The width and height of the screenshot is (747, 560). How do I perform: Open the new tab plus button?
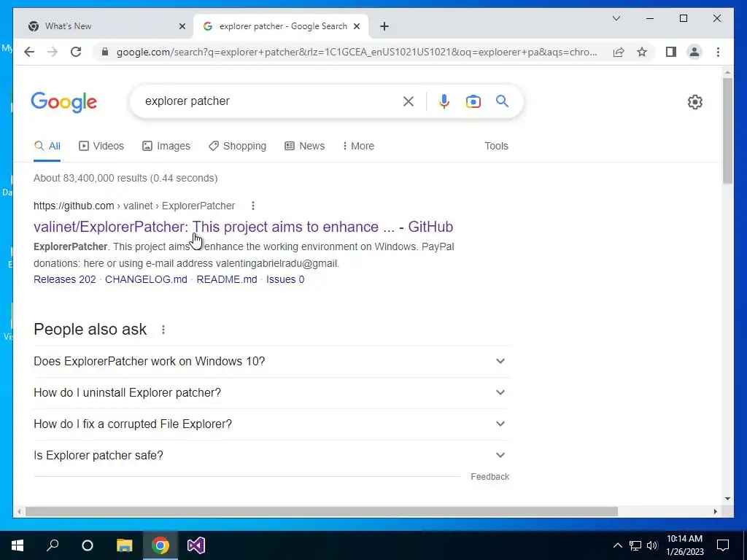pyautogui.click(x=384, y=26)
